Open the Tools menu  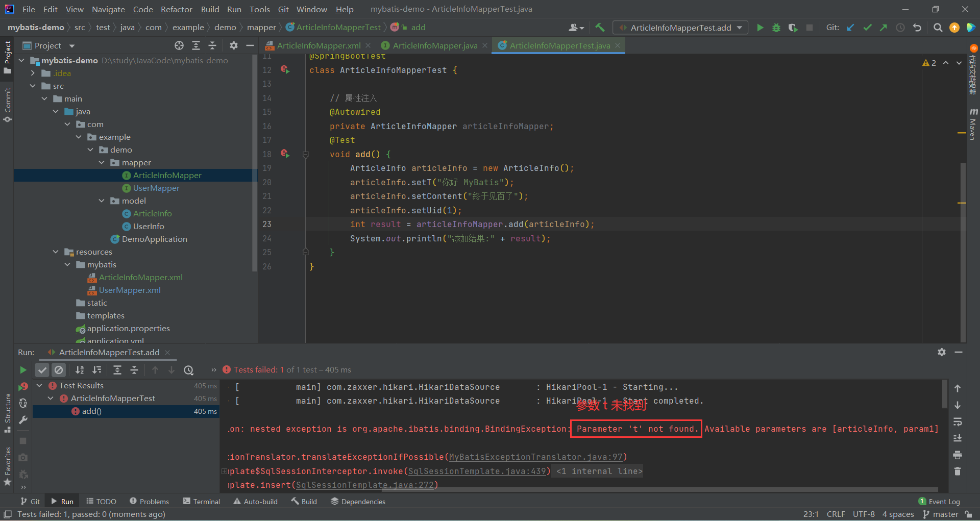click(259, 9)
